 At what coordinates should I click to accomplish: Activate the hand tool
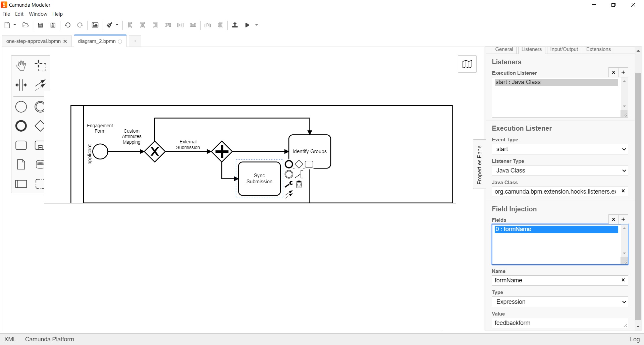(21, 66)
